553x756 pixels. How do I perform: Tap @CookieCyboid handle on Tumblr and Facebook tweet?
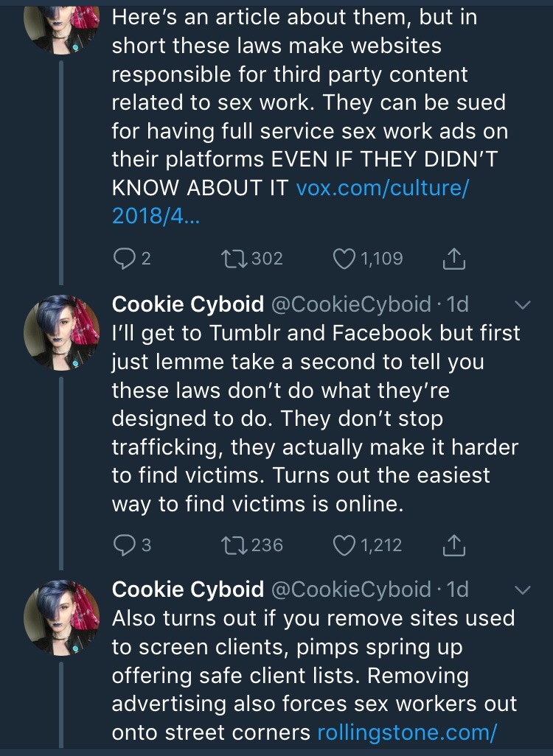click(350, 304)
